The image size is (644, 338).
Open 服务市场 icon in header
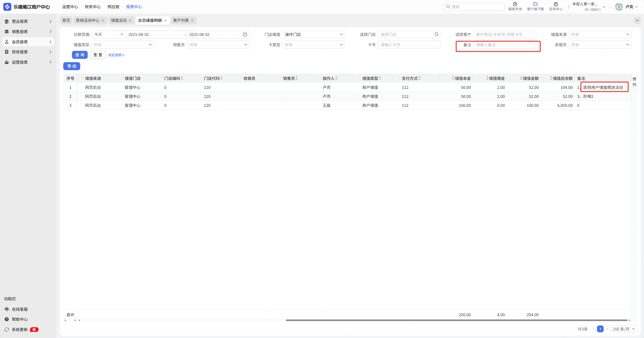515,4
